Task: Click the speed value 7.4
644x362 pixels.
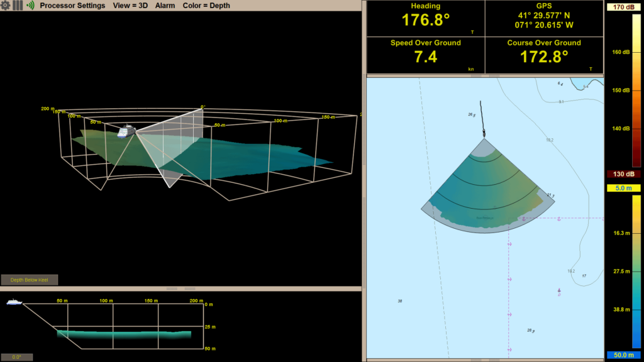Action: tap(426, 57)
